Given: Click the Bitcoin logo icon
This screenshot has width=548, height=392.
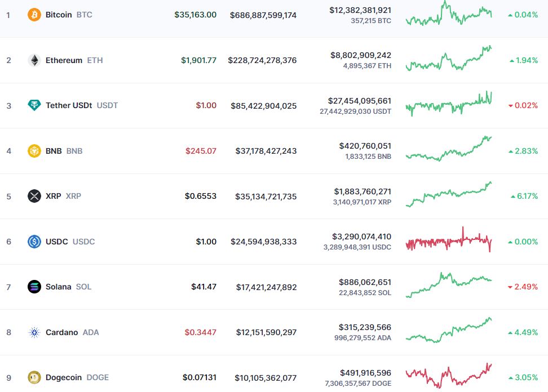Looking at the screenshot, I should point(34,15).
